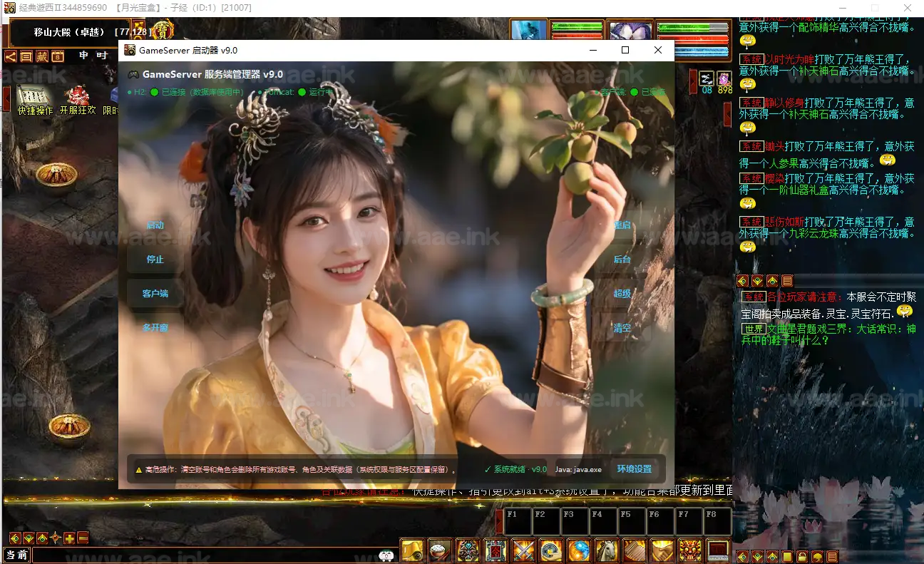Open the horse mount icon in the bottom toolbar
The image size is (924, 564).
[x=607, y=550]
